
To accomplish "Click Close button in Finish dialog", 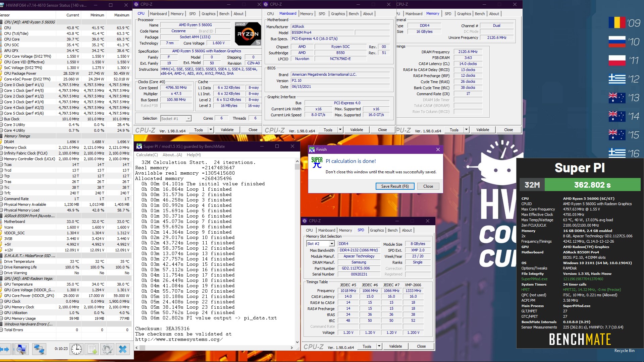I will 428,186.
